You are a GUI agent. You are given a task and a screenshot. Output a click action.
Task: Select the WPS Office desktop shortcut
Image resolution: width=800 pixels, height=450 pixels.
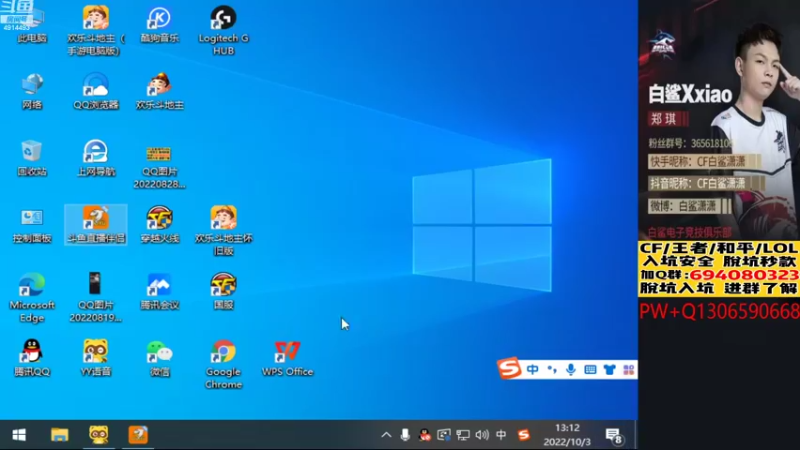[x=287, y=359]
